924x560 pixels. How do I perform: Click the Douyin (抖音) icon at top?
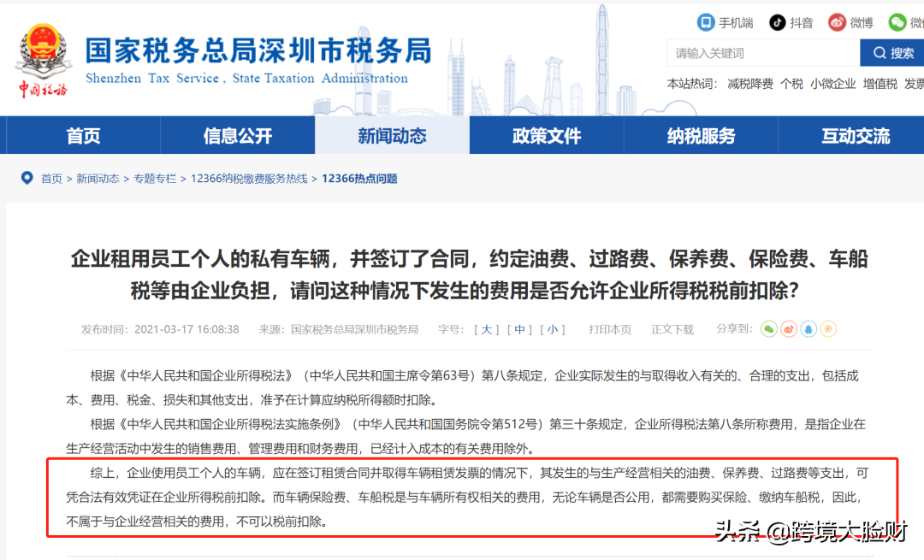coord(778,21)
